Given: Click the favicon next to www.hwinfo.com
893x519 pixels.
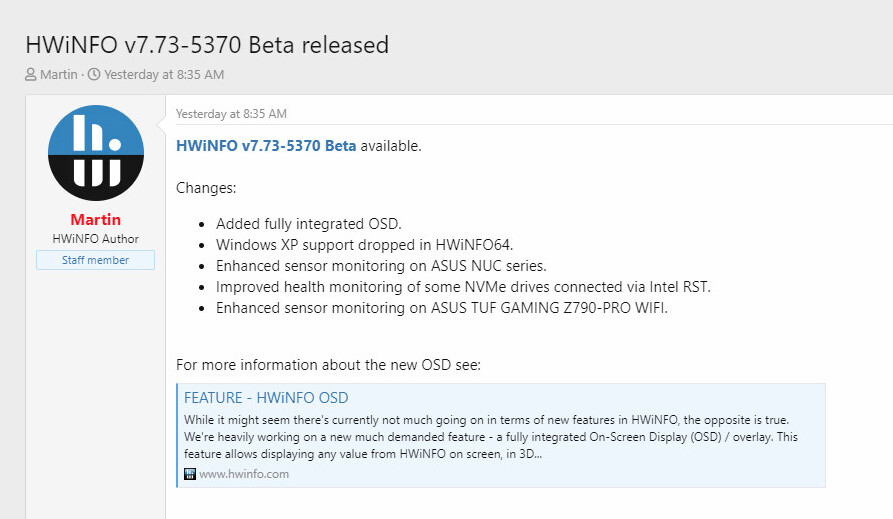Looking at the screenshot, I should coord(190,474).
